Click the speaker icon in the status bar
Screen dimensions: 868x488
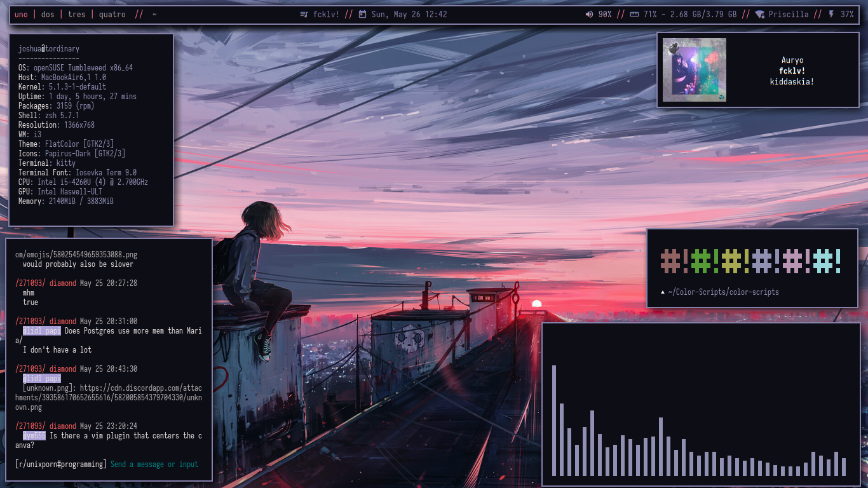(589, 14)
